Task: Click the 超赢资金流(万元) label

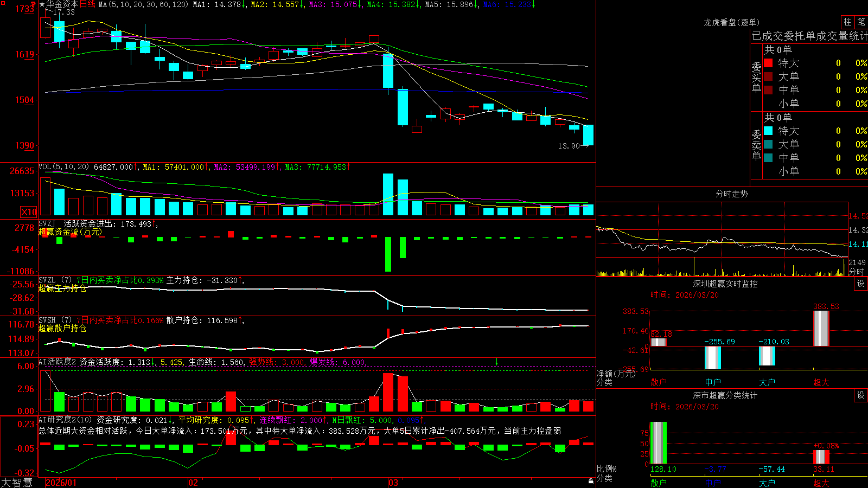Action: [x=70, y=232]
